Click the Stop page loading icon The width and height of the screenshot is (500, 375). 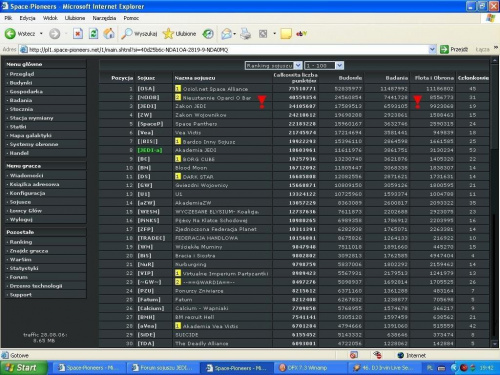tap(78, 33)
